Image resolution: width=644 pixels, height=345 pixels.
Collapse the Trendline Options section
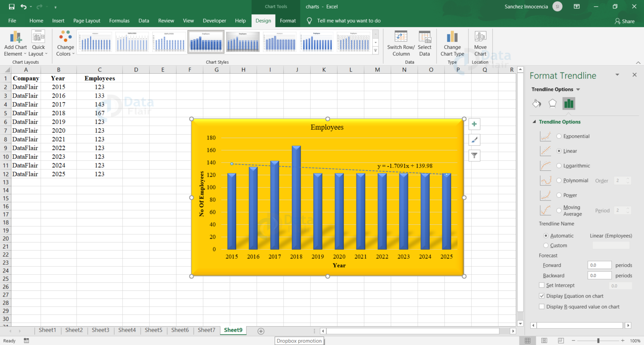(534, 122)
